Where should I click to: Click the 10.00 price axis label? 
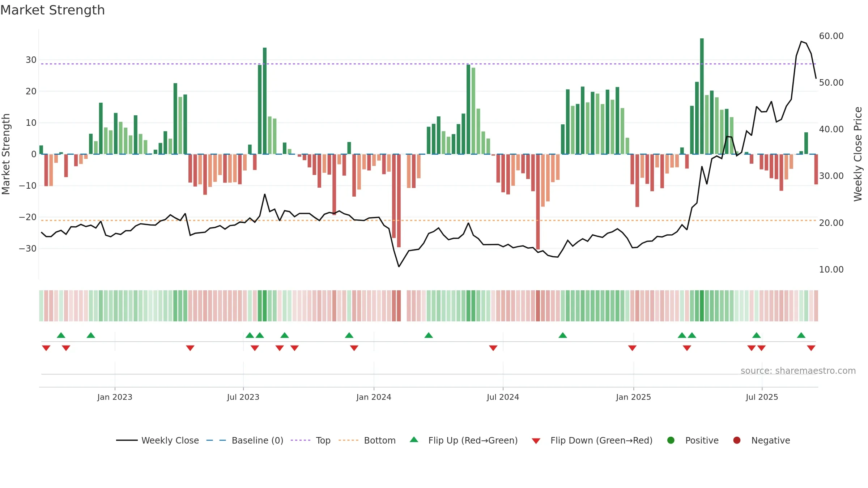click(x=831, y=270)
